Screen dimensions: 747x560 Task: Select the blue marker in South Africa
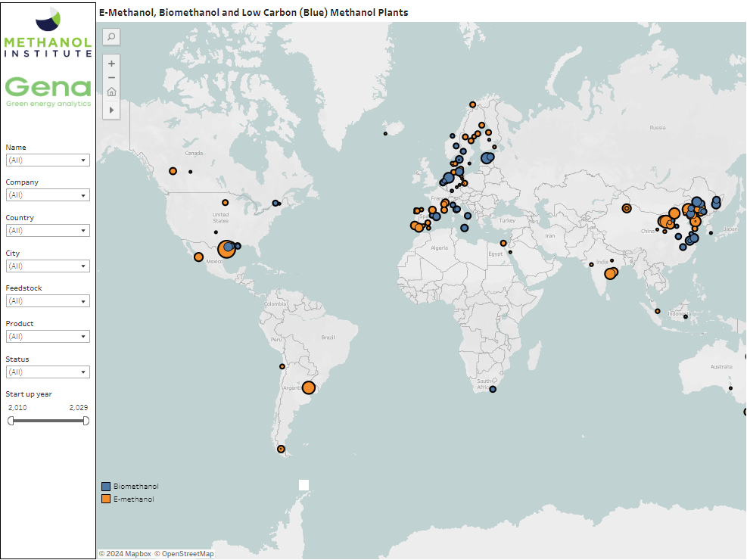point(493,389)
